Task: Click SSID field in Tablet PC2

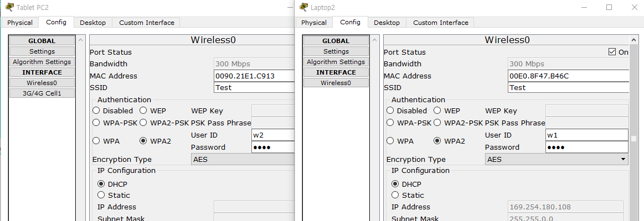Action: click(255, 87)
